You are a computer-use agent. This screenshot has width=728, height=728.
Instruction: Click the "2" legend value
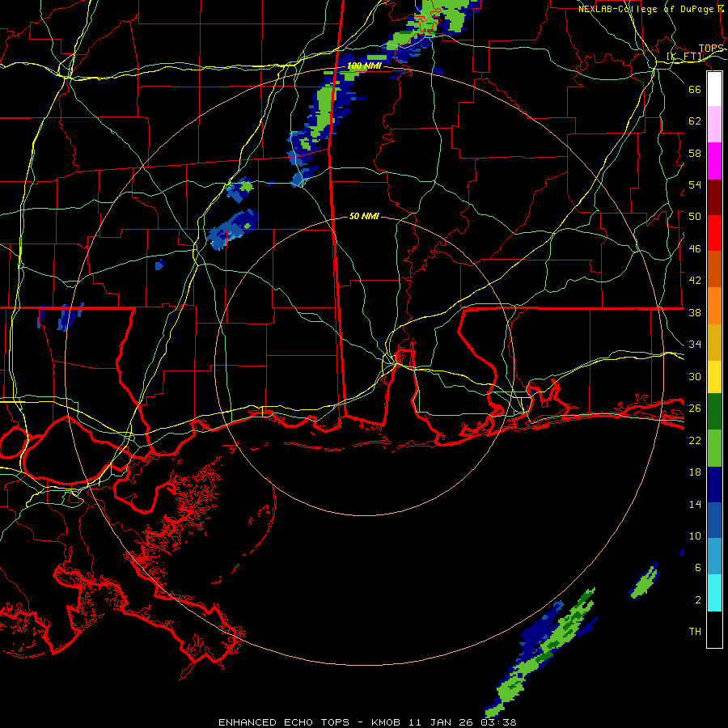click(698, 599)
